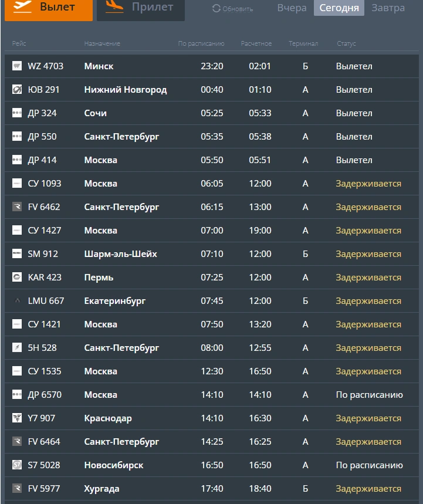Click Задерживается status of flight СУ 1093
Viewport: 423px width, 504px height.
368,183
